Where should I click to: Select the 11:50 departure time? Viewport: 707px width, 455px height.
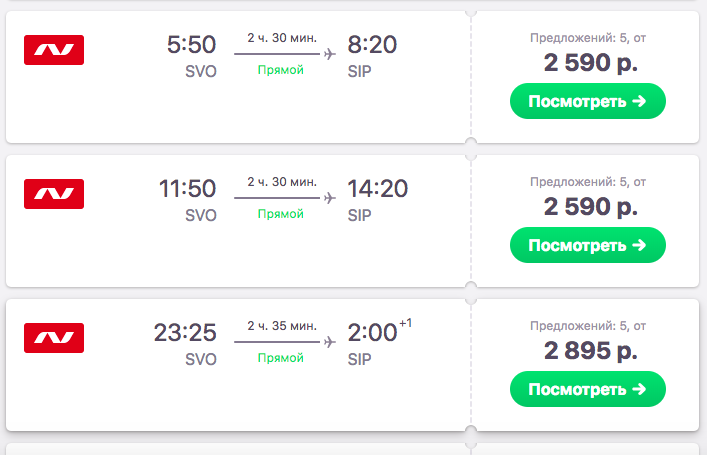click(187, 189)
